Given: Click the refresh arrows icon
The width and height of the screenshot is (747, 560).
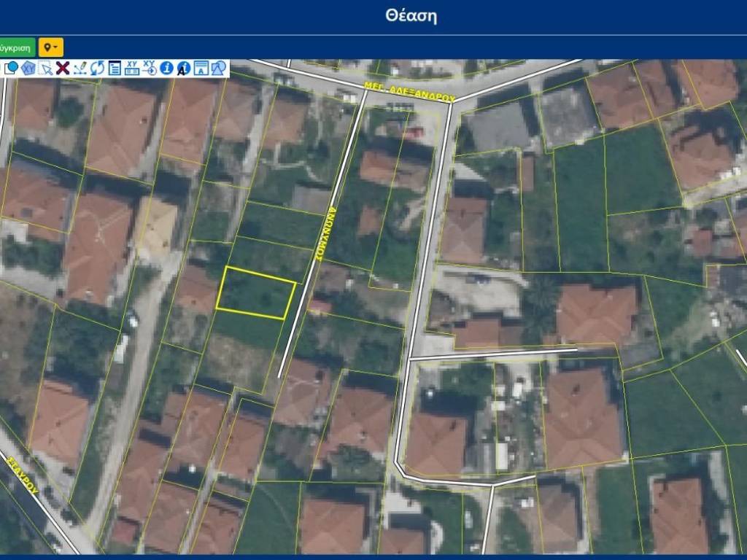Looking at the screenshot, I should (97, 68).
